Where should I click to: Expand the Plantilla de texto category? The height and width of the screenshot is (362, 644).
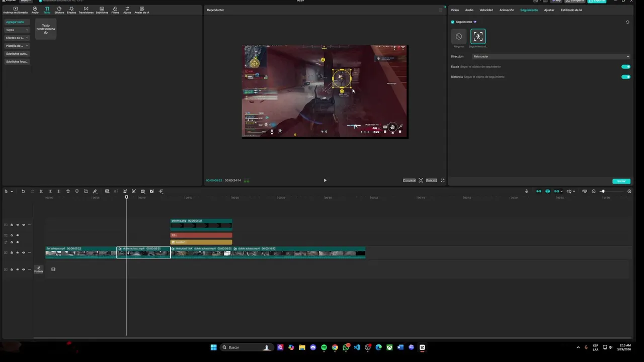point(17,46)
